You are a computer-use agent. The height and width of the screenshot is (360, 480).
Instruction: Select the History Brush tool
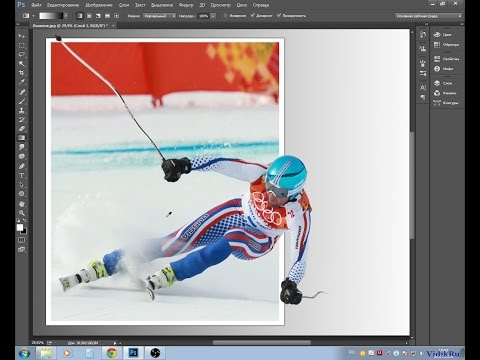22,119
